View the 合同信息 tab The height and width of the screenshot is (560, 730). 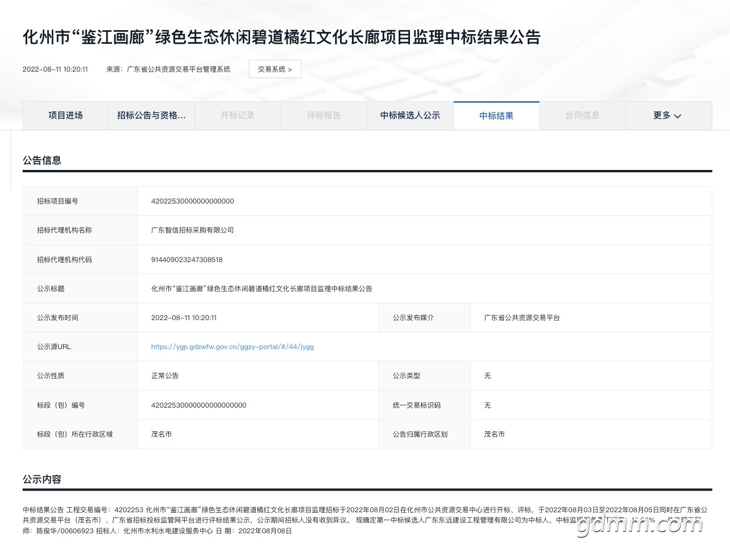(582, 115)
